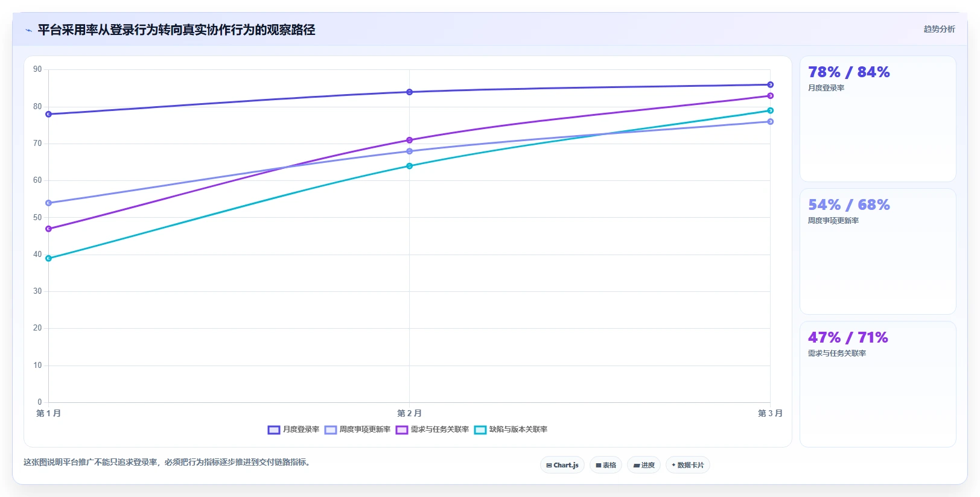Click the 需求与任务关联率 data point at 第3月
980x497 pixels.
[x=770, y=96]
